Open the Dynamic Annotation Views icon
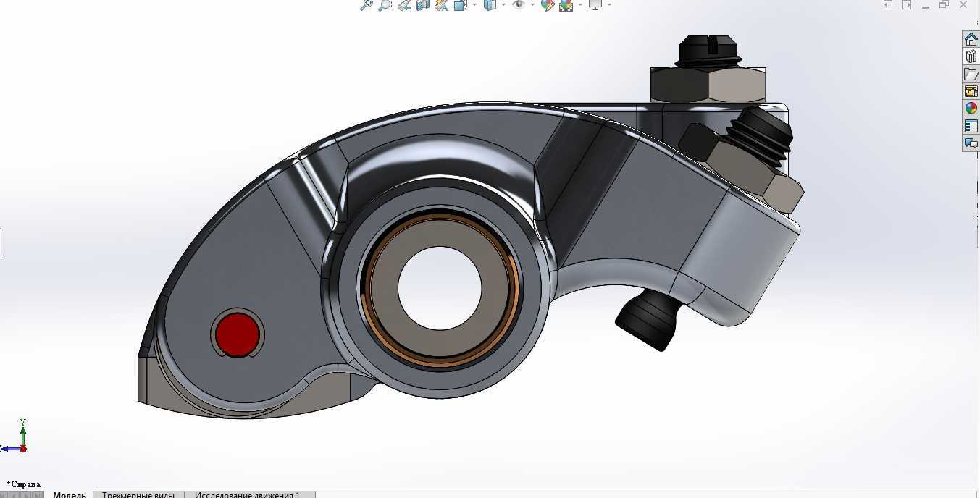Image resolution: width=980 pixels, height=498 pixels. [x=441, y=4]
